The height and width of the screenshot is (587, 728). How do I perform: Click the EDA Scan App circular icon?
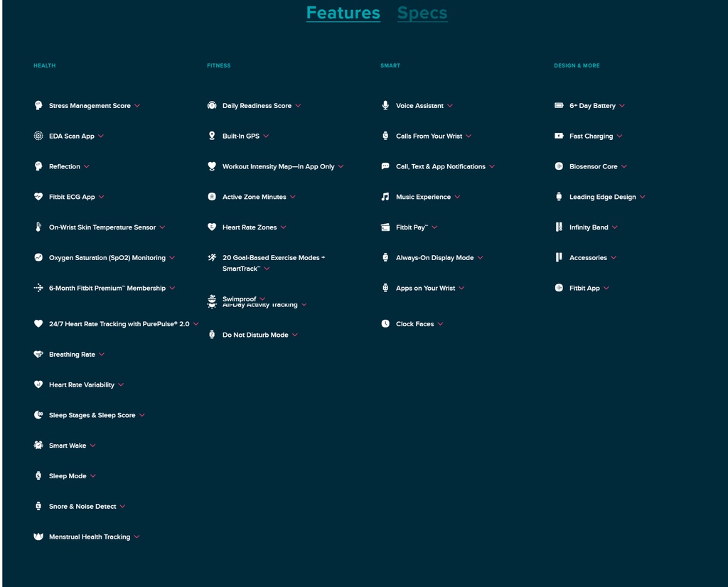[x=38, y=136]
